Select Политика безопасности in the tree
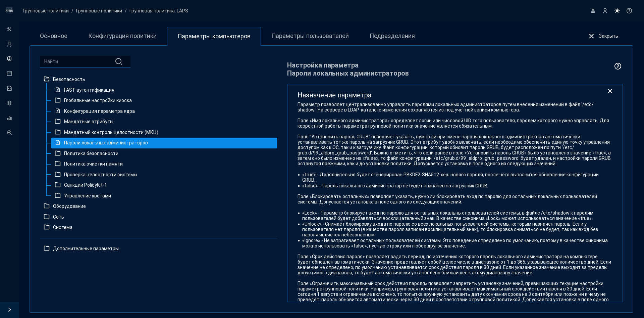The image size is (644, 318). coord(91,153)
